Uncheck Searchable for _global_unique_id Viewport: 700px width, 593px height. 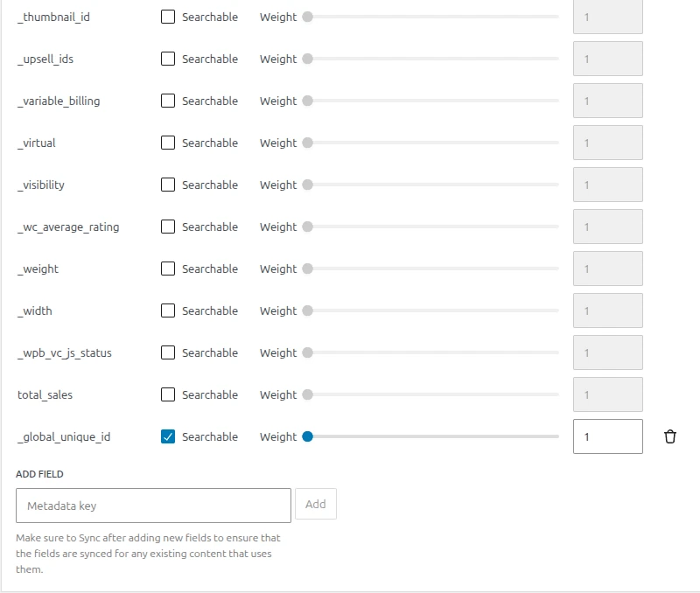point(168,436)
